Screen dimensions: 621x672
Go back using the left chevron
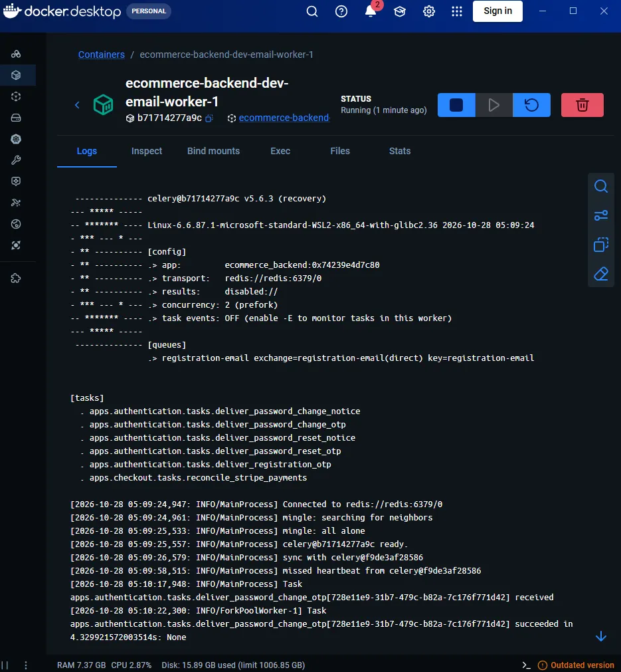click(77, 105)
